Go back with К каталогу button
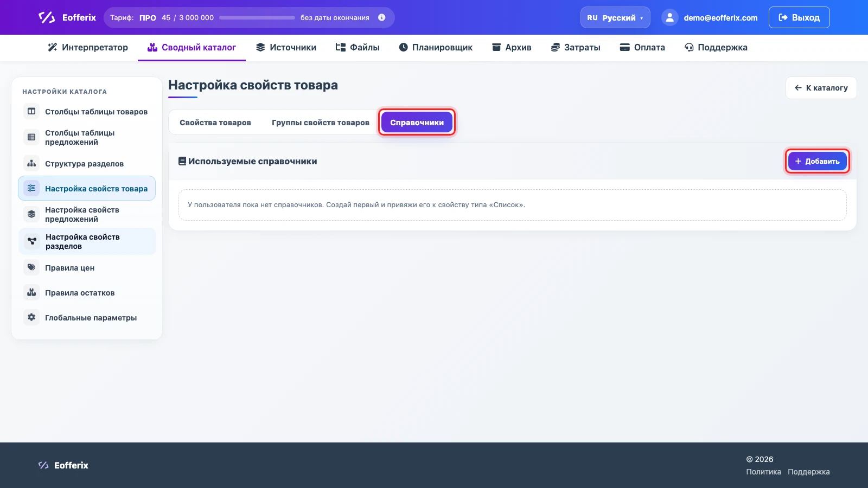The width and height of the screenshot is (868, 488). 821,88
